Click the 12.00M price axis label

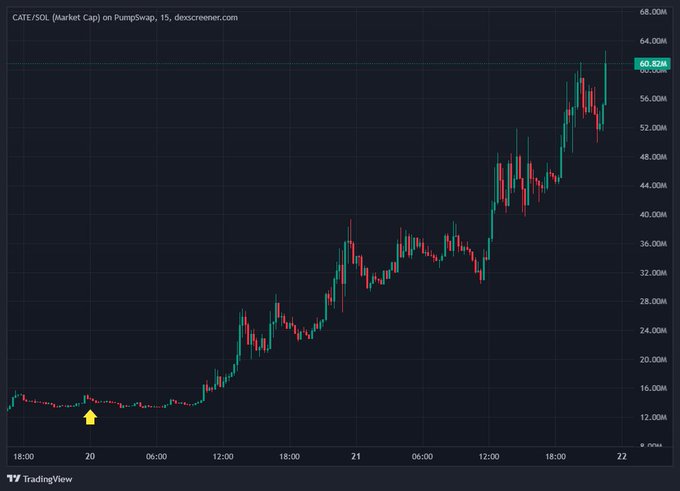tap(653, 417)
